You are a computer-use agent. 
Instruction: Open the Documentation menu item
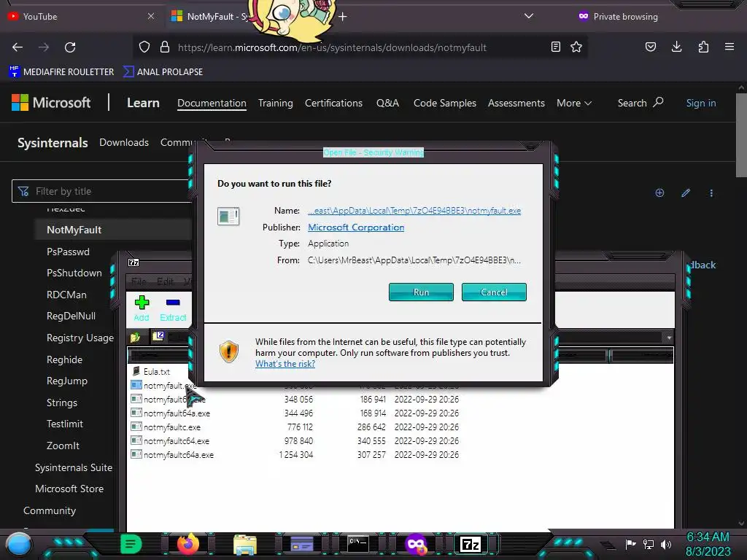click(212, 104)
